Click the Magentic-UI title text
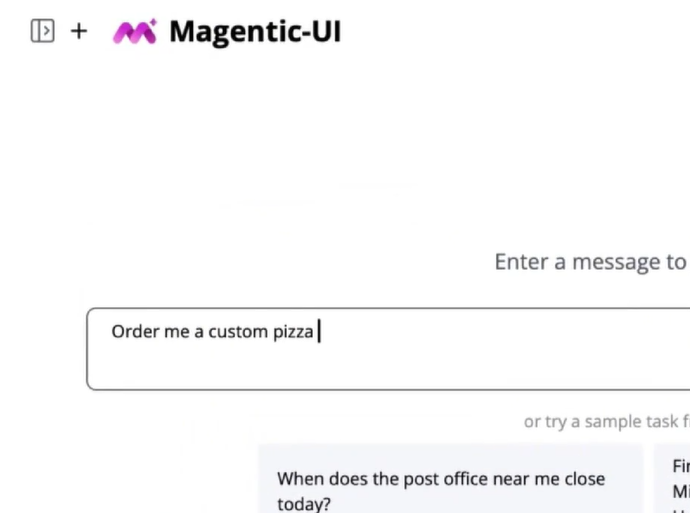690x513 pixels. 255,32
